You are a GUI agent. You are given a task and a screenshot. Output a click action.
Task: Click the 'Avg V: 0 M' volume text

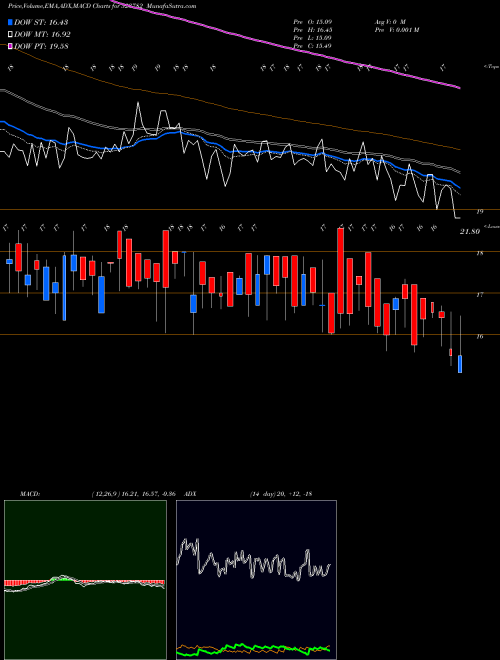(x=389, y=22)
